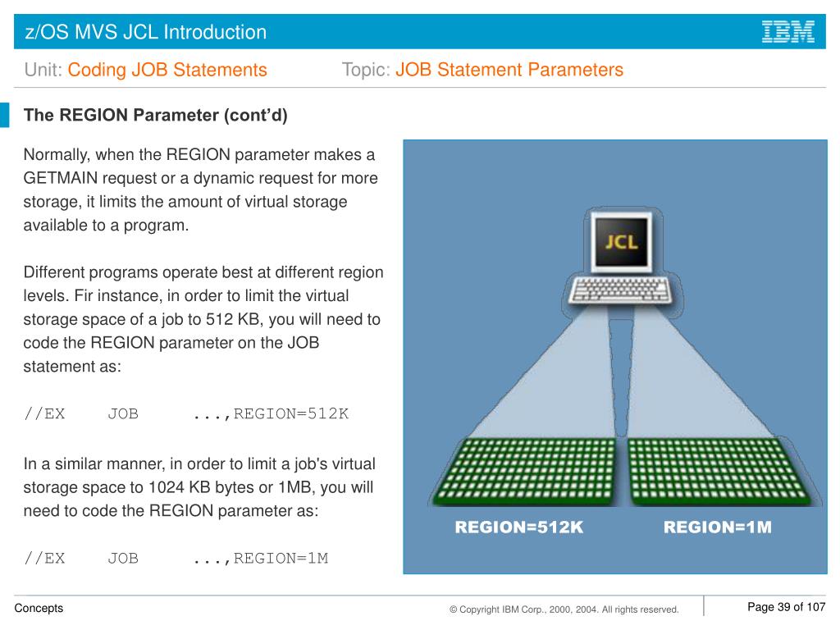
Task: Click the heading 'The REGION Parameter (cont'd)'
Action: pyautogui.click(x=155, y=115)
